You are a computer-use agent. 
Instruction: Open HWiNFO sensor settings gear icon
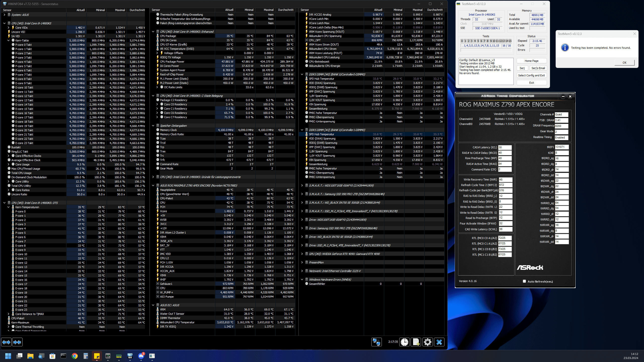[427, 342]
